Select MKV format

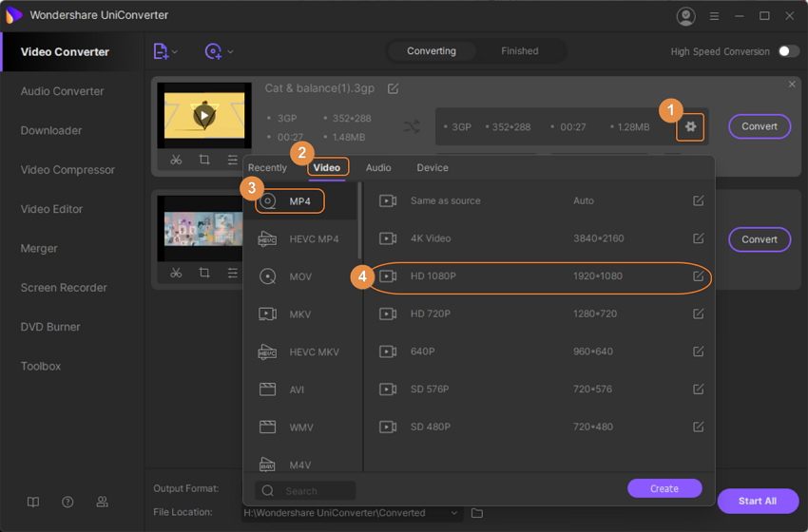[301, 314]
